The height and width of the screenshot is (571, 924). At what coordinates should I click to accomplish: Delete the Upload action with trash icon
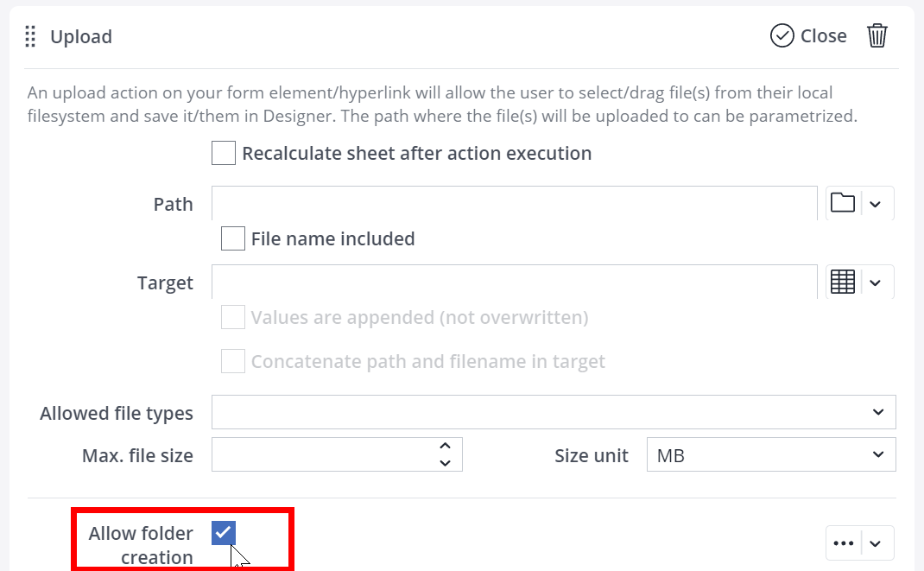[877, 35]
